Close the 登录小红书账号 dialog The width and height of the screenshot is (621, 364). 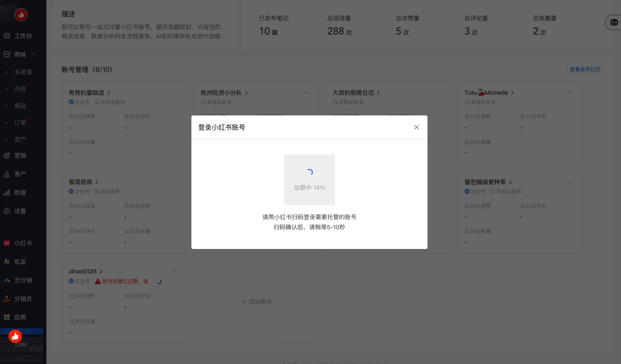point(416,127)
